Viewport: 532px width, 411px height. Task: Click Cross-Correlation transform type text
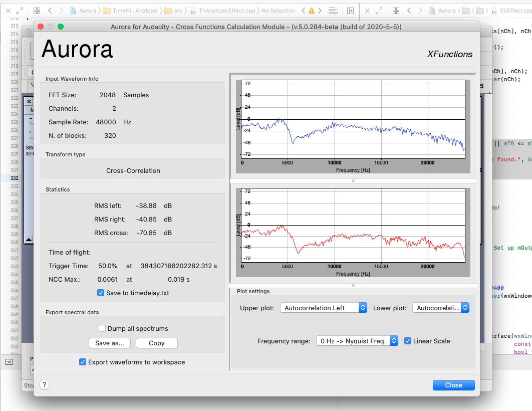133,171
